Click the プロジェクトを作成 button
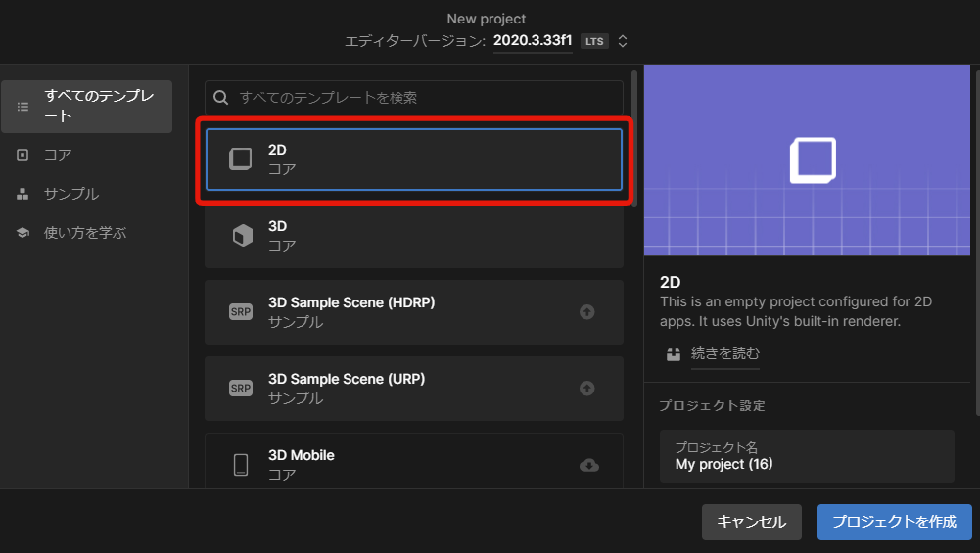The width and height of the screenshot is (980, 553). tap(895, 522)
